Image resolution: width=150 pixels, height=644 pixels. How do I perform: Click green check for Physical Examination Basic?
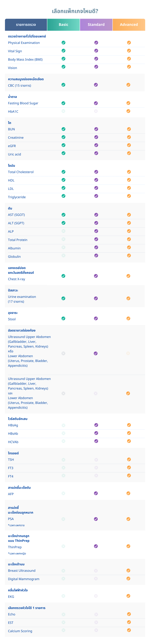tap(63, 43)
